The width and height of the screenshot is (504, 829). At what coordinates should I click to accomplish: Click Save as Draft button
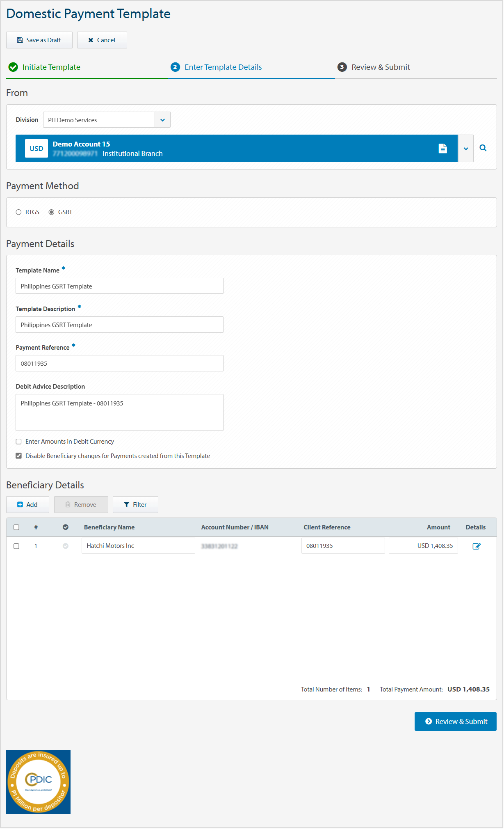click(x=39, y=40)
